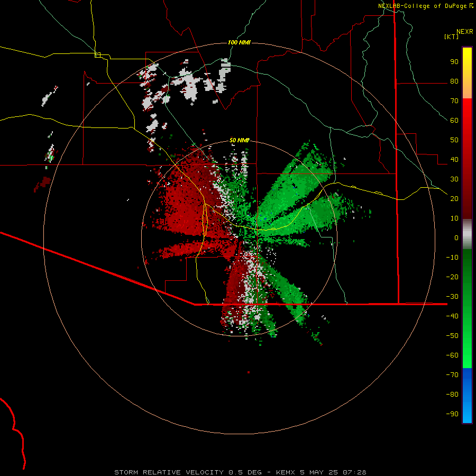The image size is (476, 476).
Task: Click the 40 value on velocity scale
Action: (x=454, y=159)
